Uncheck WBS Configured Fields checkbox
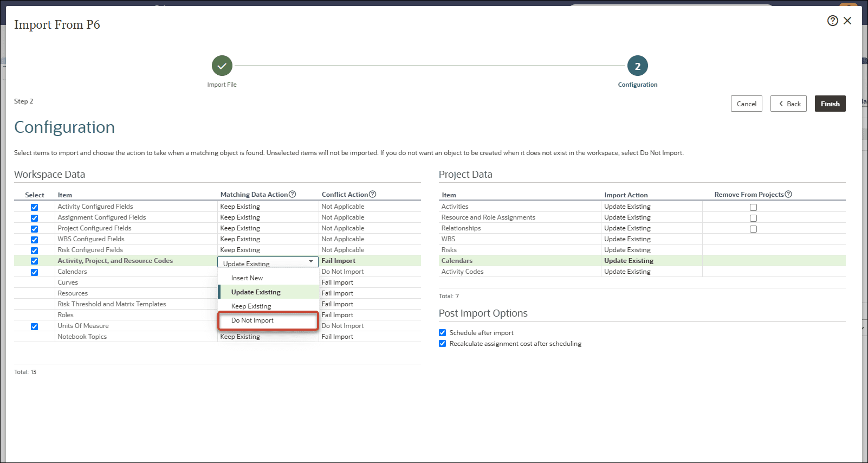Screen dimensions: 868x463 click(x=35, y=240)
